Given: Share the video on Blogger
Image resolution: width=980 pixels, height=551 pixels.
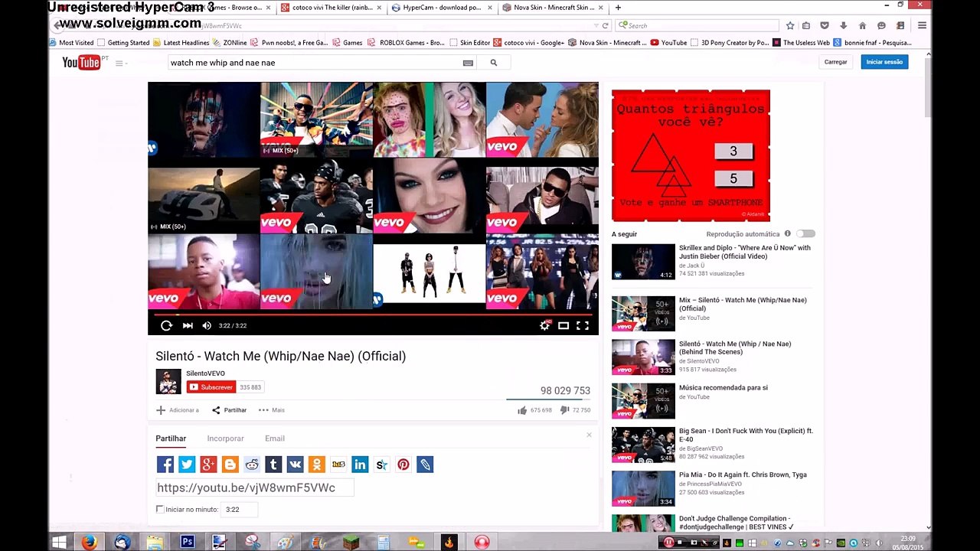Looking at the screenshot, I should pos(230,465).
